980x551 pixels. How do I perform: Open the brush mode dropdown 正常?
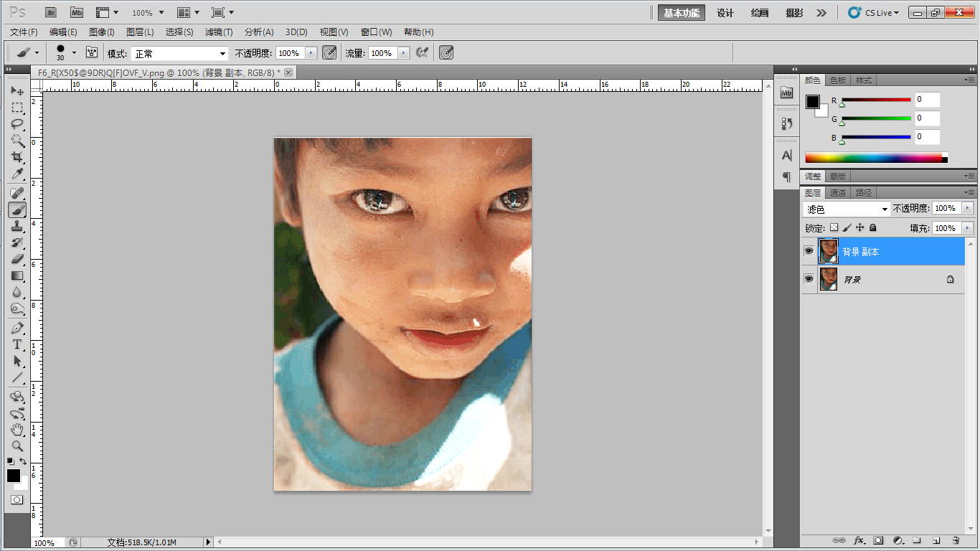coord(179,54)
